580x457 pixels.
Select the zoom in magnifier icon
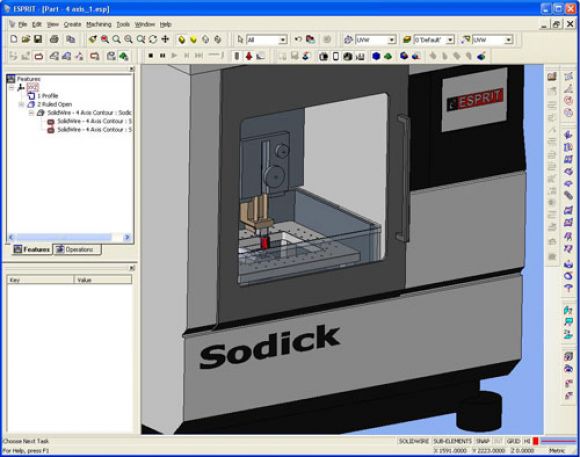117,39
